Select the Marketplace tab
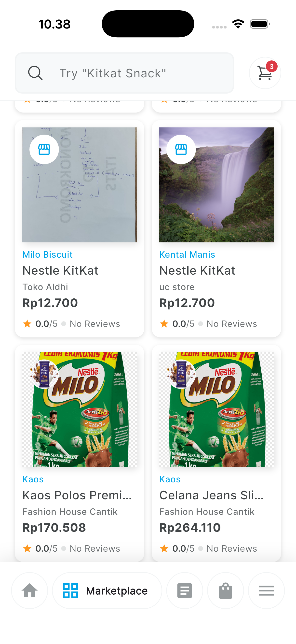This screenshot has width=296, height=644. [x=107, y=590]
